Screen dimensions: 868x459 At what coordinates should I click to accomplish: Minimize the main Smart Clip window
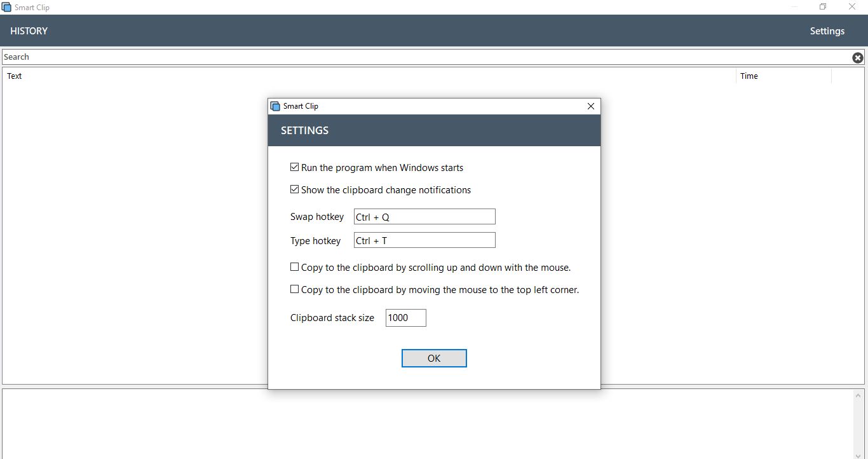point(794,7)
